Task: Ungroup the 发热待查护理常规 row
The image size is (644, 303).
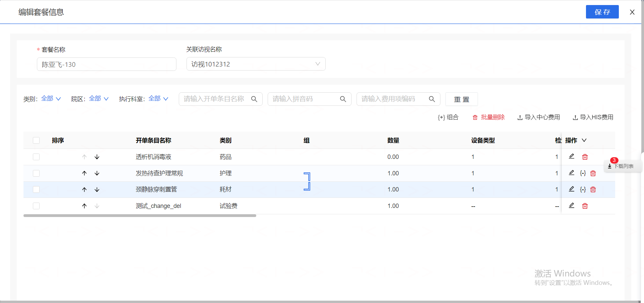Action: [x=583, y=173]
